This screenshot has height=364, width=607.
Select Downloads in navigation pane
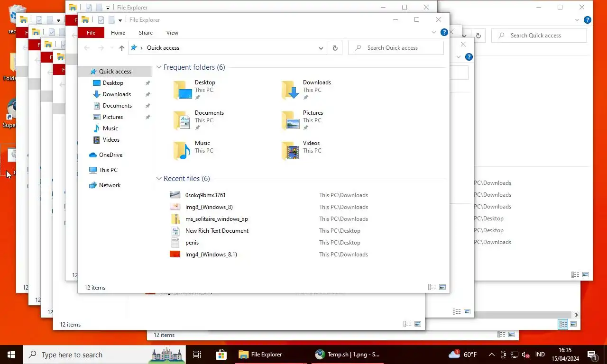(117, 94)
